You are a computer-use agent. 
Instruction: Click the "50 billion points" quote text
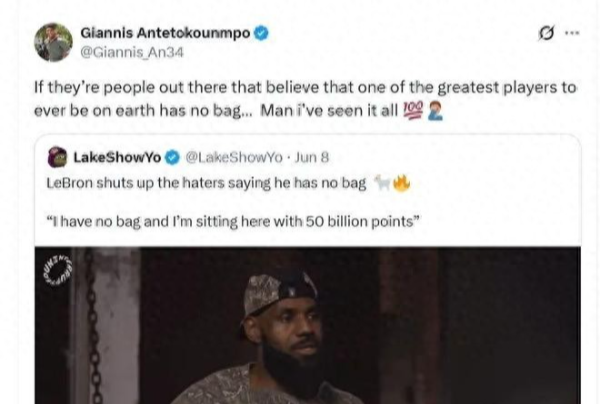tap(233, 221)
